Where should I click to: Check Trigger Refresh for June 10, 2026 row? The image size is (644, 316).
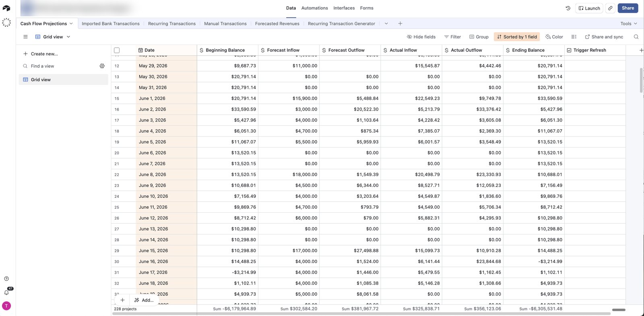point(595,196)
